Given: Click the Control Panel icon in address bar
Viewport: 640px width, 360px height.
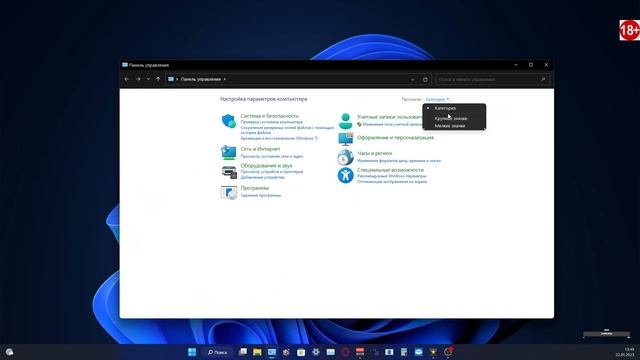Looking at the screenshot, I should [x=171, y=79].
